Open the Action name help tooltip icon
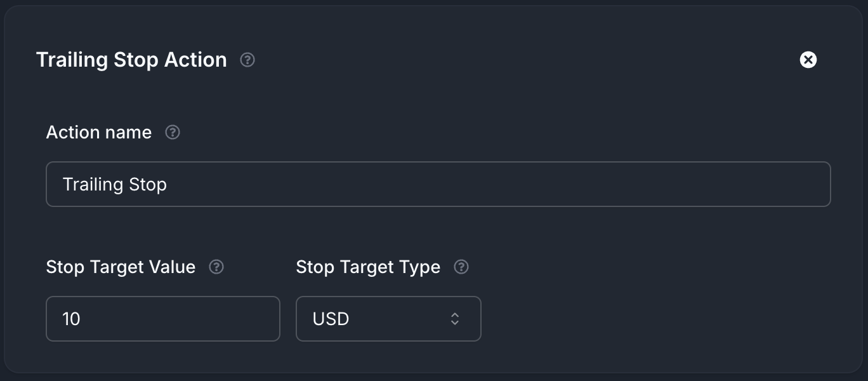Screen dimensions: 868x381 click(x=173, y=132)
